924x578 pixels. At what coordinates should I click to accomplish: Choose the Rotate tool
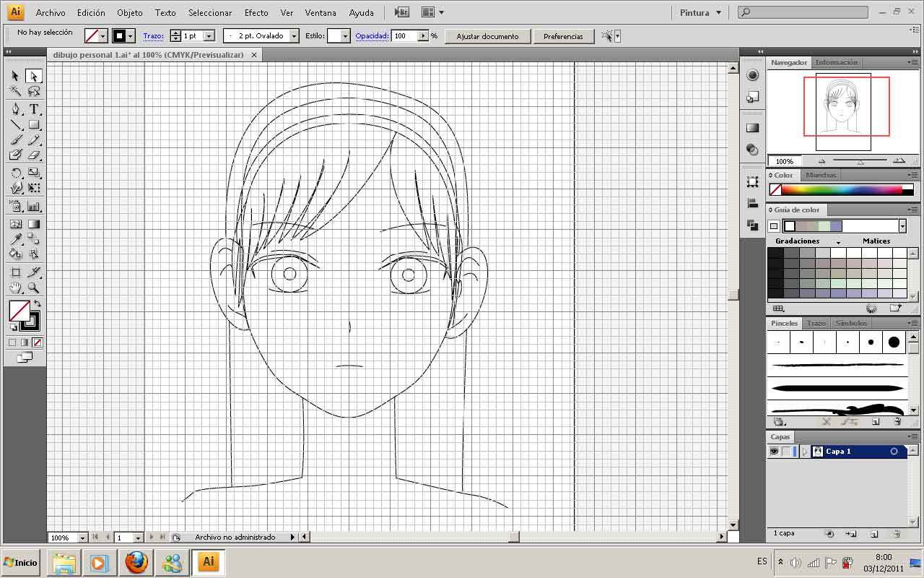pos(15,173)
